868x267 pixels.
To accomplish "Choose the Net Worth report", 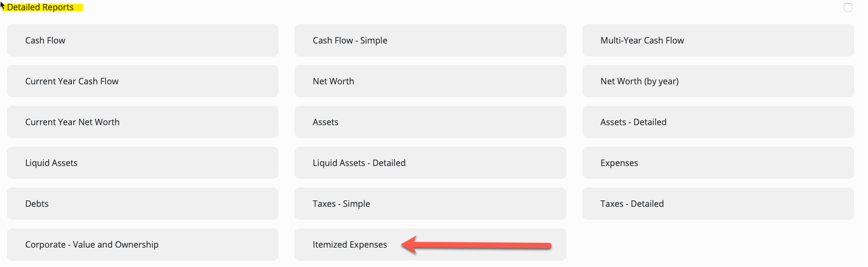I will [x=430, y=81].
